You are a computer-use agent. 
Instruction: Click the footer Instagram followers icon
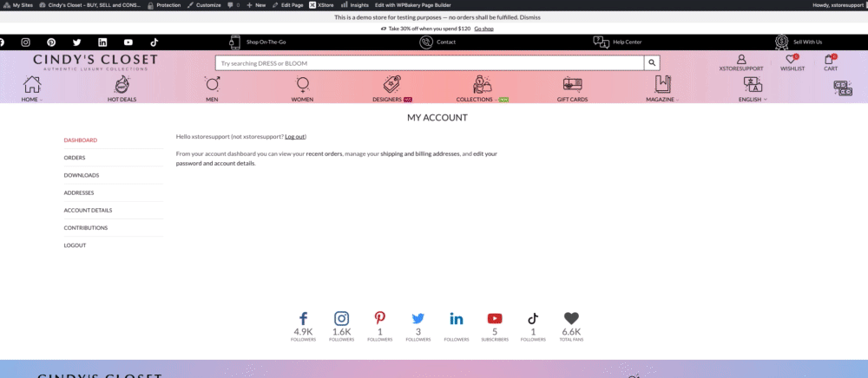(x=341, y=318)
